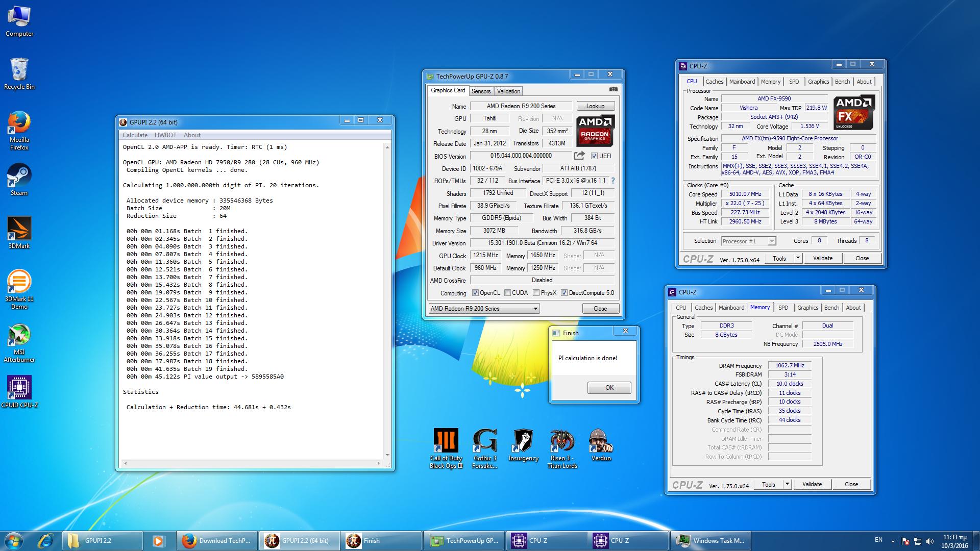Click the GPU-Z Name field value
The image size is (980, 551).
pyautogui.click(x=521, y=106)
